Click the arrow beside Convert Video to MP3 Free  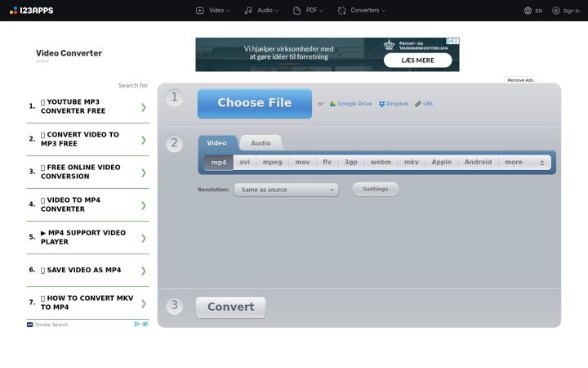tap(143, 140)
